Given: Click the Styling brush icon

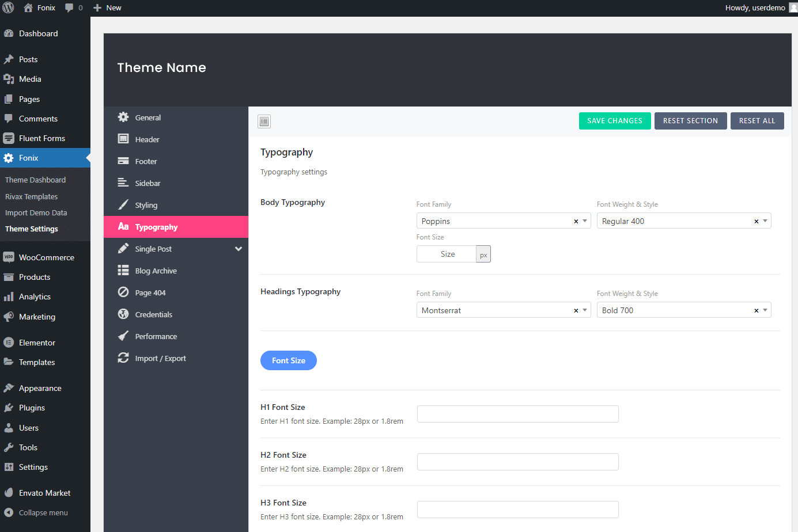Looking at the screenshot, I should (x=123, y=205).
